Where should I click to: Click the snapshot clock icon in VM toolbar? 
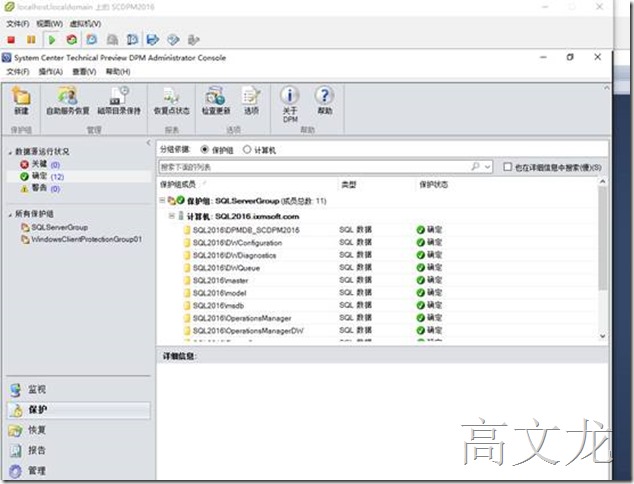(92, 40)
